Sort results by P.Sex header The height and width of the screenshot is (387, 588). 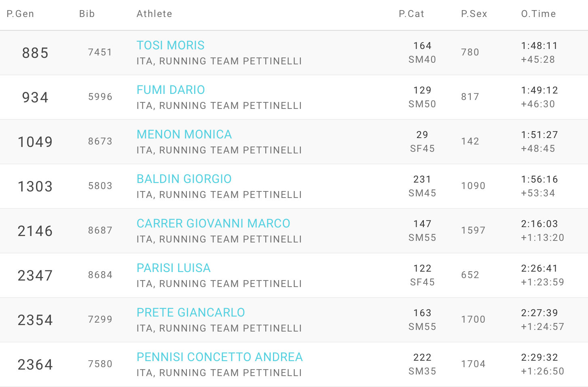pyautogui.click(x=474, y=14)
